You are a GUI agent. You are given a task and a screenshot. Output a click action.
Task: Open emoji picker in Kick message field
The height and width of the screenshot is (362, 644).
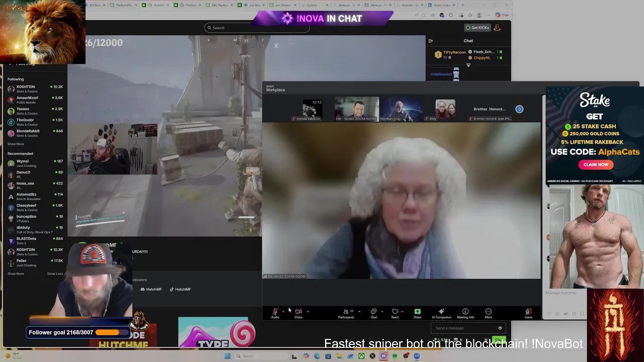coord(500,328)
